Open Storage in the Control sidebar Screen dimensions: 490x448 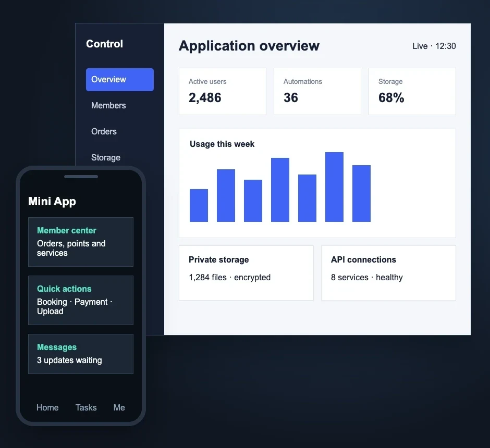click(106, 157)
